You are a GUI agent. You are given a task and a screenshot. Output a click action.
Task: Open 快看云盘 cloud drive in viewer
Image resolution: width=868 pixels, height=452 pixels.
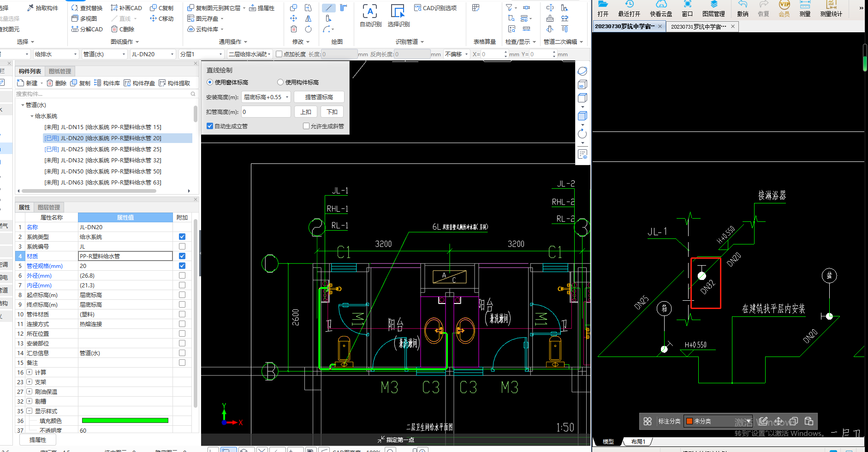(x=661, y=9)
